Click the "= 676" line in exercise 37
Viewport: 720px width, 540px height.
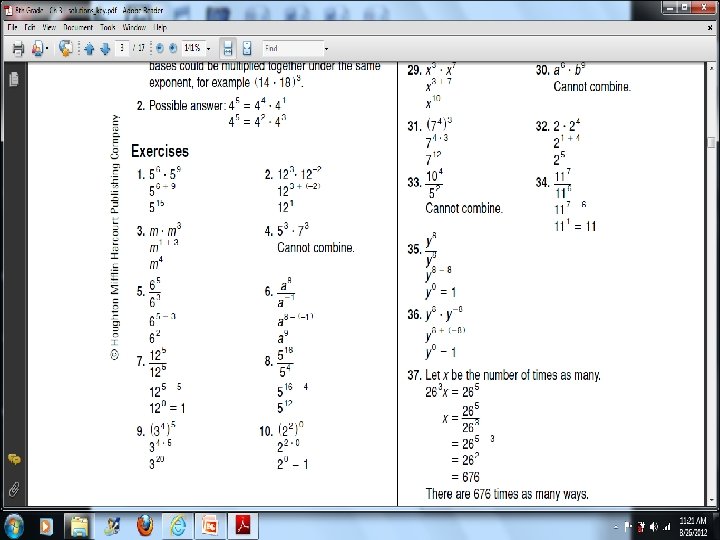pyautogui.click(x=465, y=477)
